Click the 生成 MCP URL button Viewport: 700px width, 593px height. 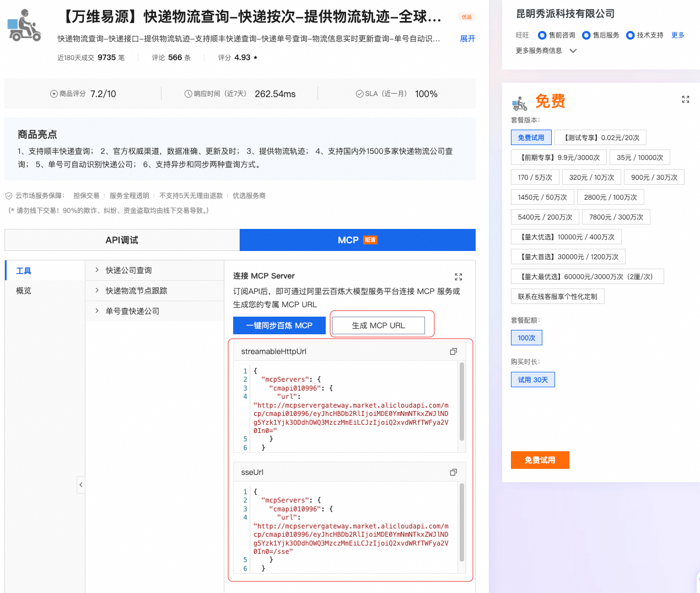pos(379,325)
